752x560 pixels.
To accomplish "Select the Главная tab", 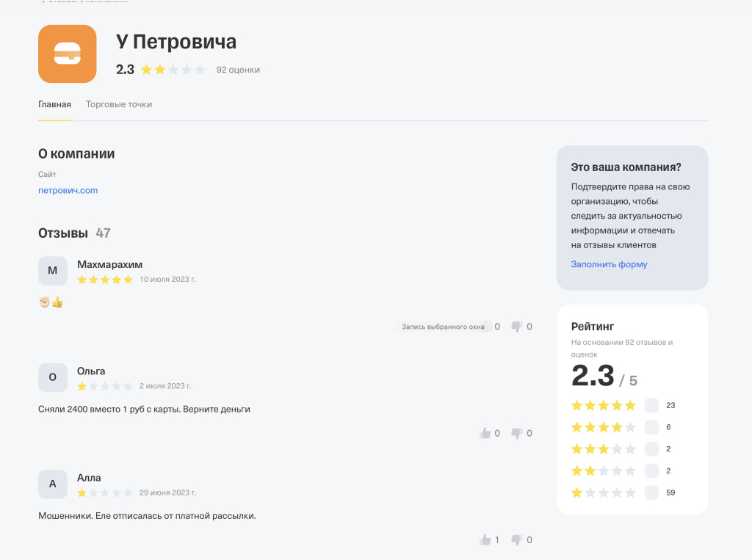I will pyautogui.click(x=54, y=104).
